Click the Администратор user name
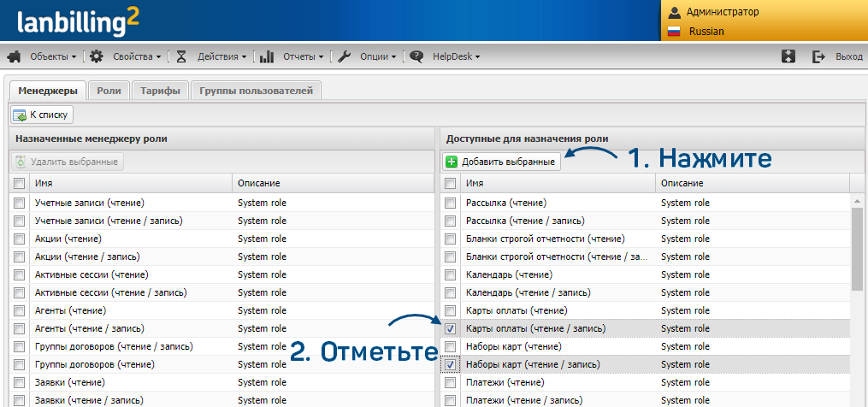The height and width of the screenshot is (407, 868). [x=723, y=12]
